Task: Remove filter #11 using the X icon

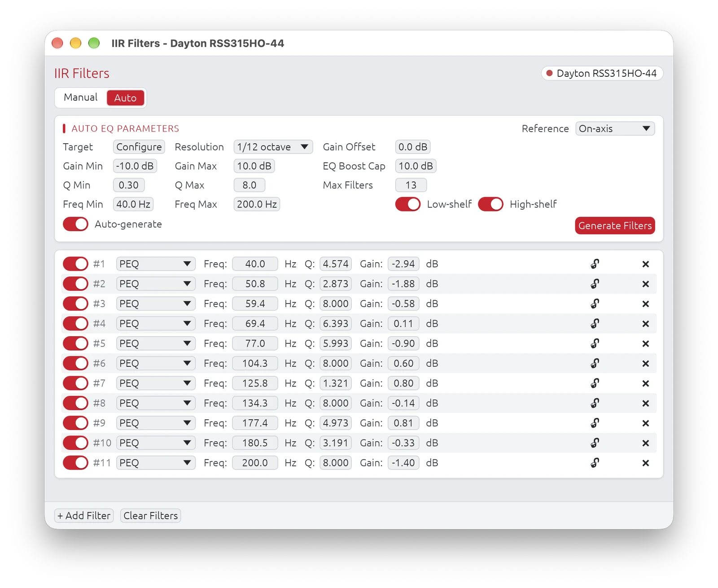Action: (x=646, y=463)
